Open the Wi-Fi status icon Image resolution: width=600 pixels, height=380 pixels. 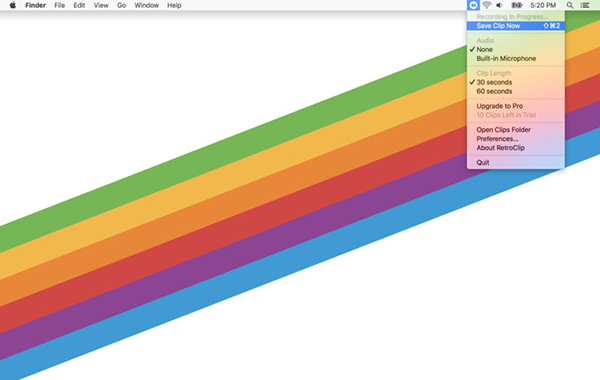486,5
